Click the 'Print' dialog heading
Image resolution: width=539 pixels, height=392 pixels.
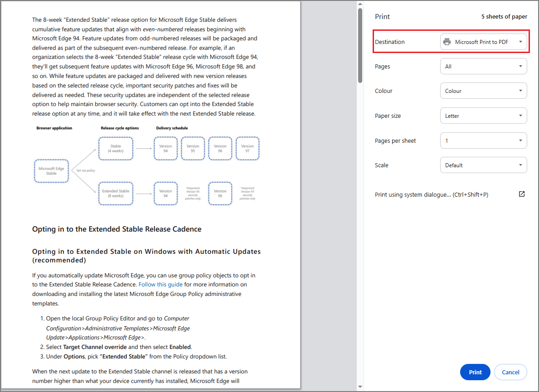coord(382,16)
